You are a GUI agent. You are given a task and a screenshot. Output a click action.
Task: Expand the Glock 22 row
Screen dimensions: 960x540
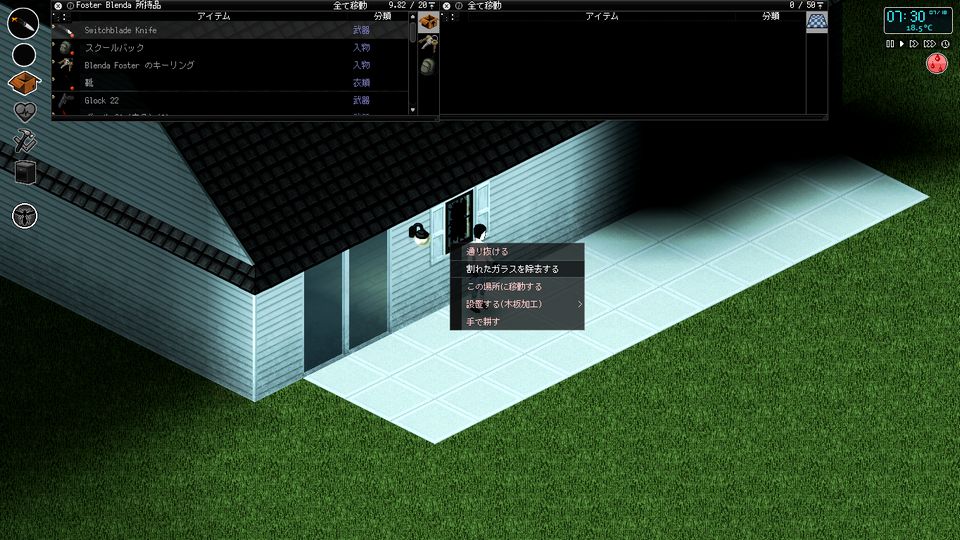pos(54,97)
